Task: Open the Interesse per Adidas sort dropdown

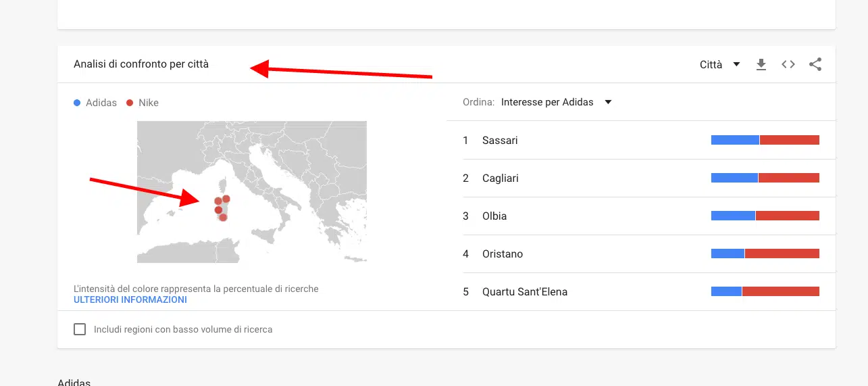Action: coord(557,102)
